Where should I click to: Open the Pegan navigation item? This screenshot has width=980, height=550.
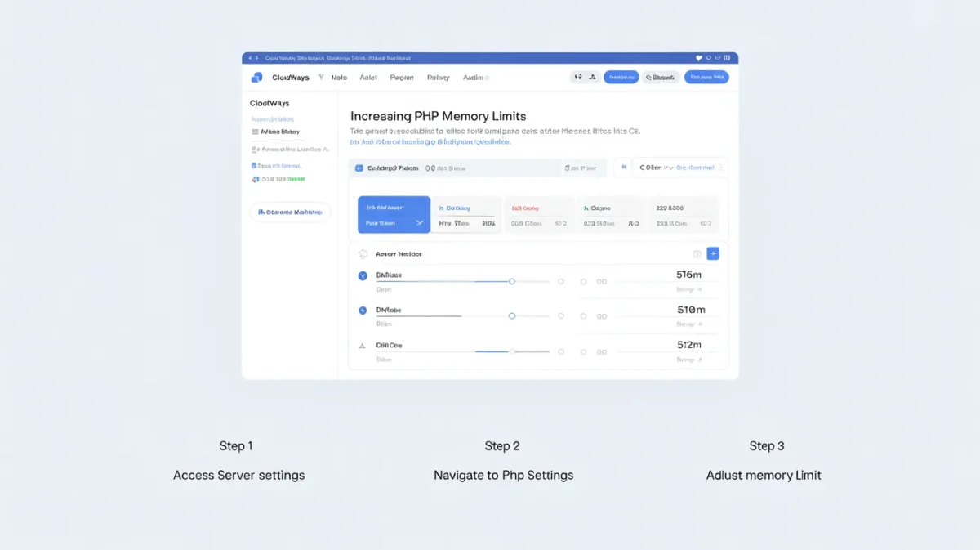point(402,78)
